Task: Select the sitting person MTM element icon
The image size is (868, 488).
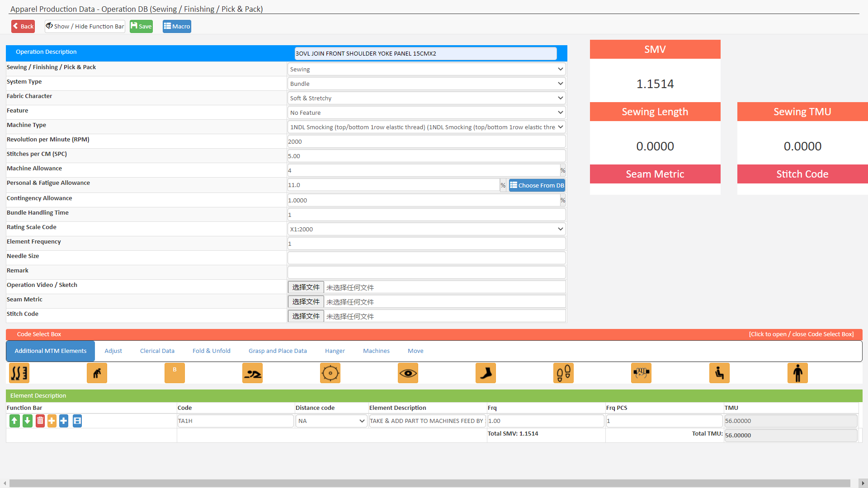Action: click(719, 373)
